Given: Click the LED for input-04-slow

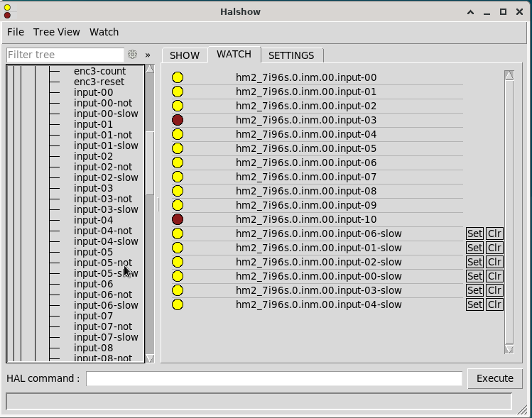Looking at the screenshot, I should 178,304.
